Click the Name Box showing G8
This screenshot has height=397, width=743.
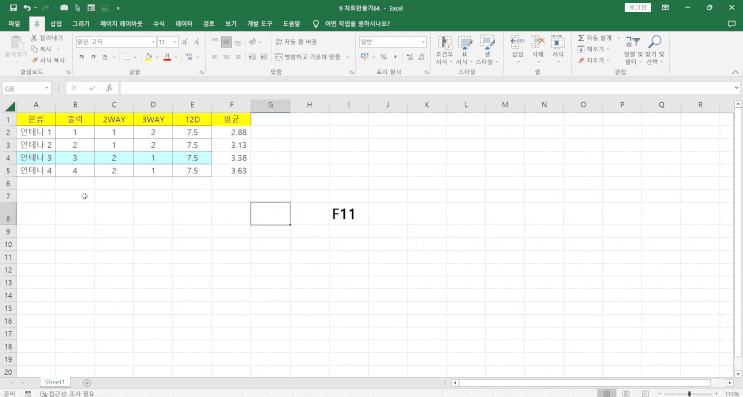tap(27, 88)
